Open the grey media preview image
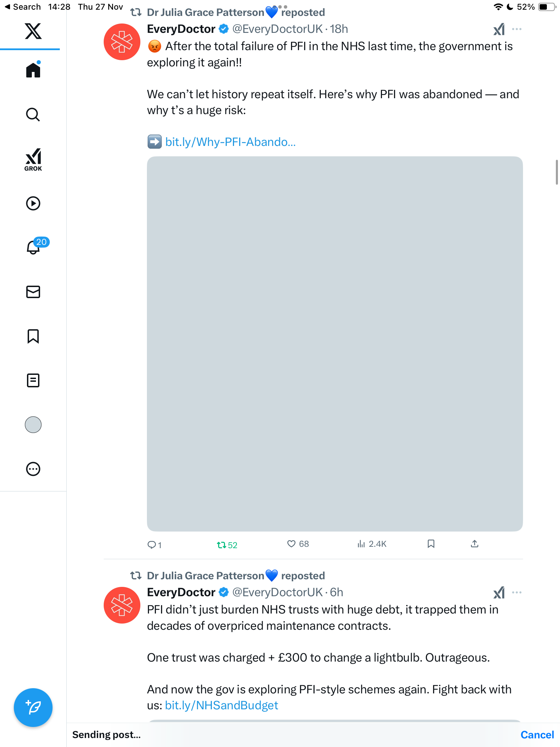 pyautogui.click(x=335, y=344)
